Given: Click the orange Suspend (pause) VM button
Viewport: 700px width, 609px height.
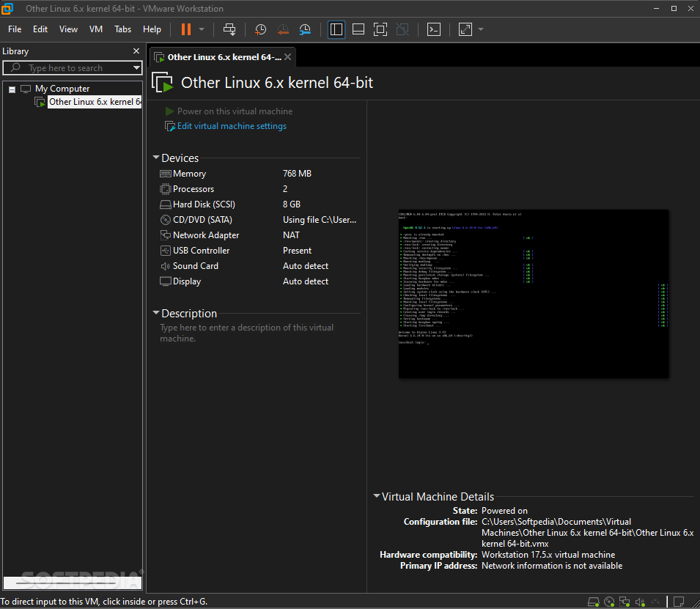Looking at the screenshot, I should 186,29.
